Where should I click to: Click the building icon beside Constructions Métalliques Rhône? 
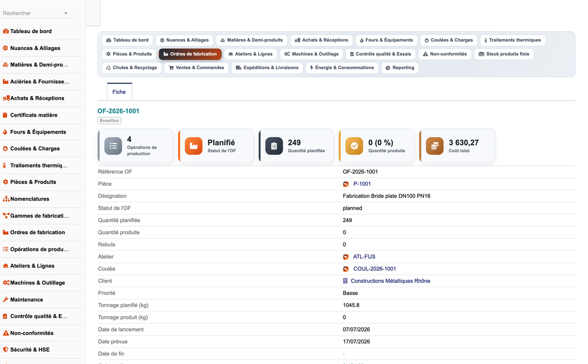[x=345, y=281]
